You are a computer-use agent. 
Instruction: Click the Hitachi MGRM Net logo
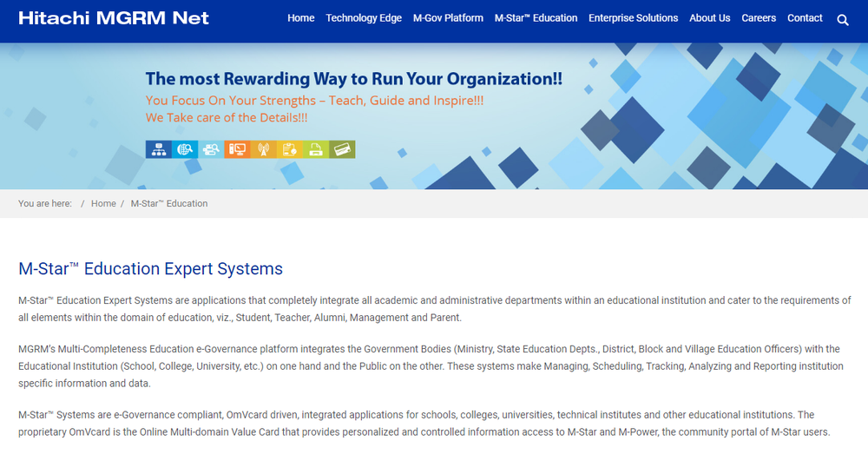coord(114,18)
